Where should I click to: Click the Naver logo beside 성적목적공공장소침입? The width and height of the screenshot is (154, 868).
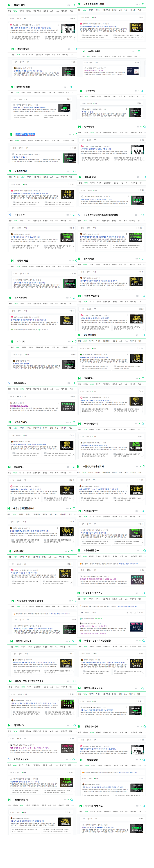tap(79, 4)
